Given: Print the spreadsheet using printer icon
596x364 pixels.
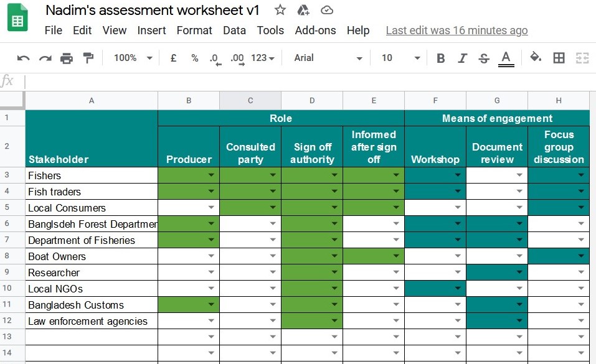Looking at the screenshot, I should [x=67, y=58].
